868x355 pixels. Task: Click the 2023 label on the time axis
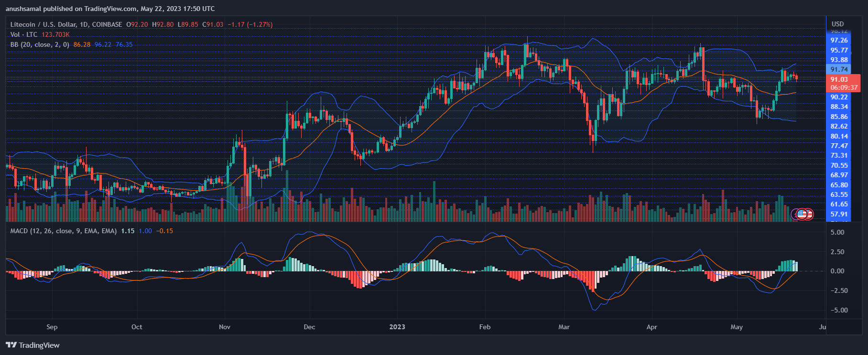point(397,327)
